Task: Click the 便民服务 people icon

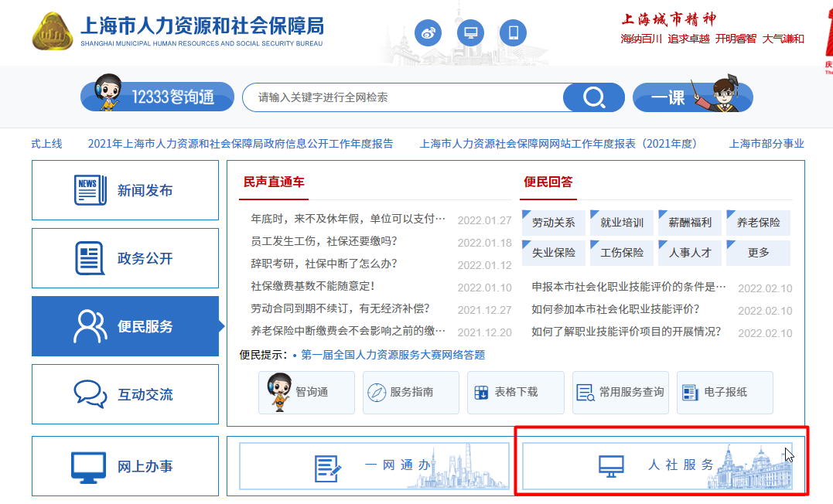Action: (90, 326)
